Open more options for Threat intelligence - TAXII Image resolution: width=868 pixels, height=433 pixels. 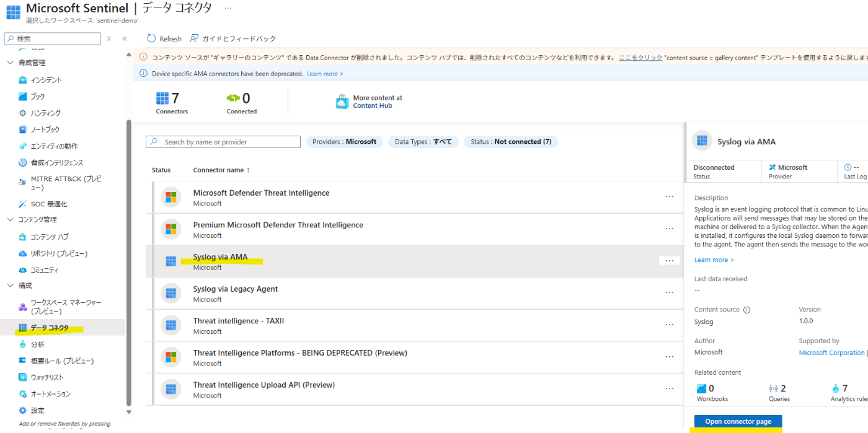670,325
